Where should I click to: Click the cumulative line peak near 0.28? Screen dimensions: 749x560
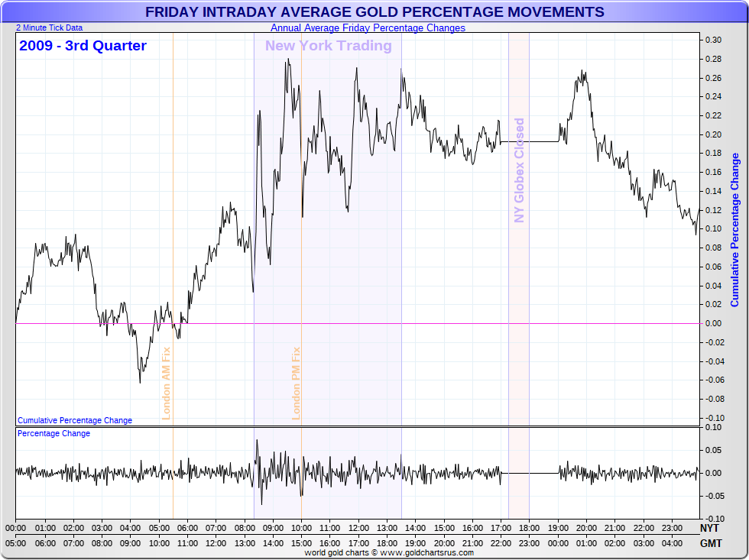pos(288,59)
